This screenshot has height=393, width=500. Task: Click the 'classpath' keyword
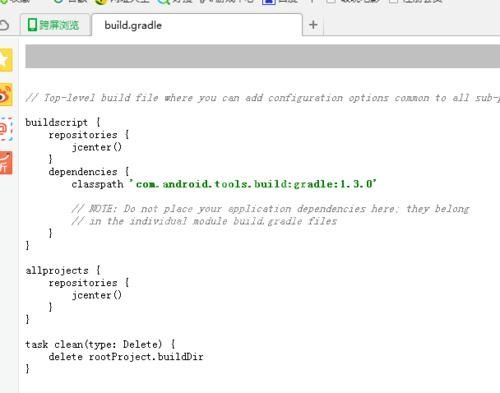[97, 184]
